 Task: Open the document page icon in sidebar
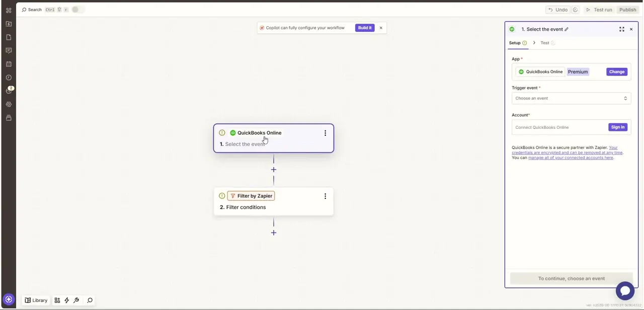(x=9, y=37)
